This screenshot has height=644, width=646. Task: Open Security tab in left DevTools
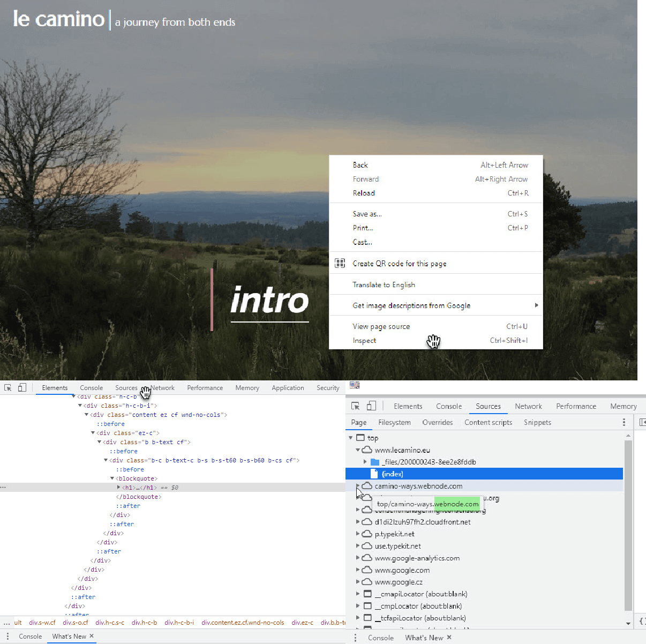click(x=328, y=388)
